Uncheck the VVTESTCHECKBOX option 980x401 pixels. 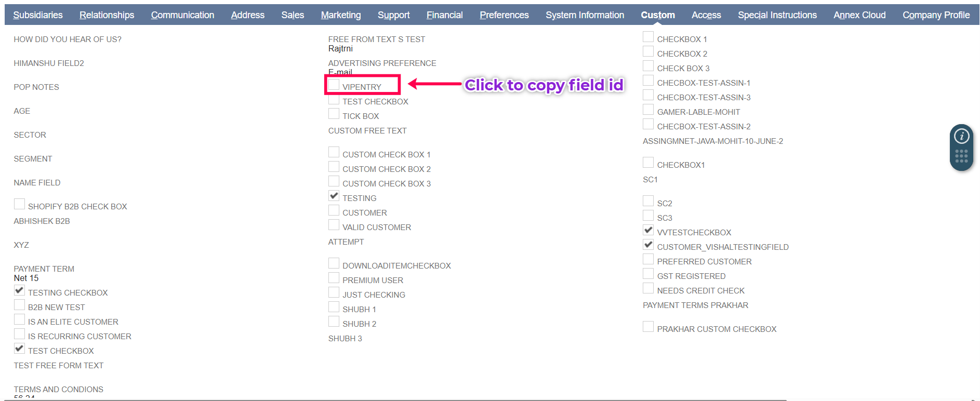(648, 231)
